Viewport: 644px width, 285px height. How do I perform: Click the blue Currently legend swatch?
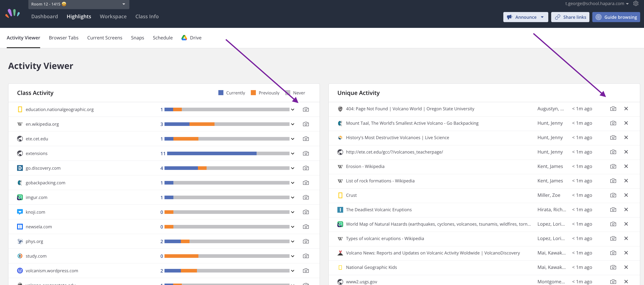221,93
